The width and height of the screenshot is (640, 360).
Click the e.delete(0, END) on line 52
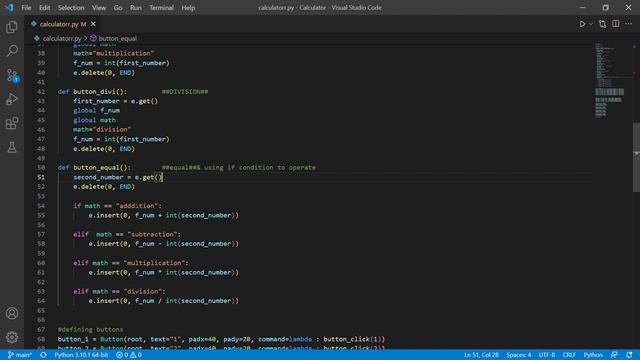pyautogui.click(x=104, y=187)
